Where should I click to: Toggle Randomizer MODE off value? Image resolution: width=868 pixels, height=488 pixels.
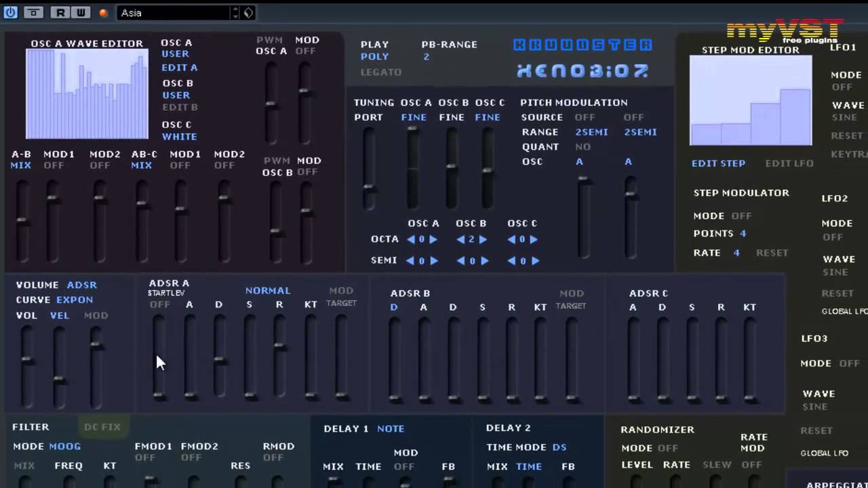pos(668,448)
